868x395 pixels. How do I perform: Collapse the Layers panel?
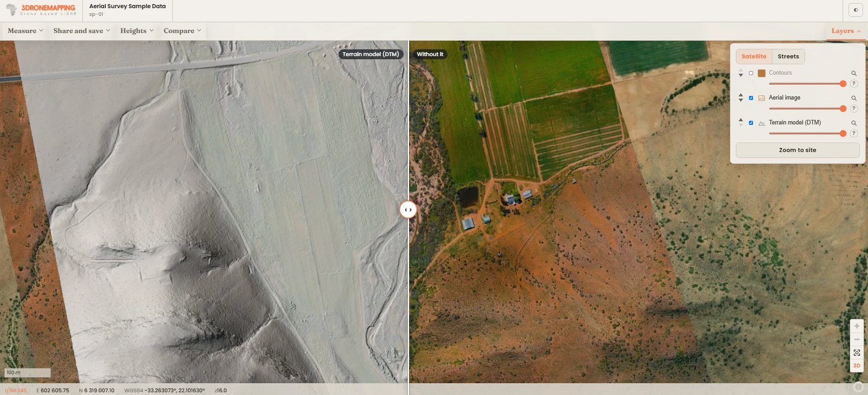pos(846,31)
